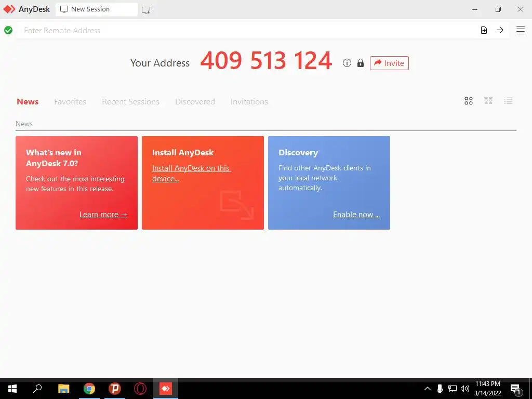532x399 pixels.
Task: Launch Google Chrome from taskbar
Action: click(x=89, y=389)
